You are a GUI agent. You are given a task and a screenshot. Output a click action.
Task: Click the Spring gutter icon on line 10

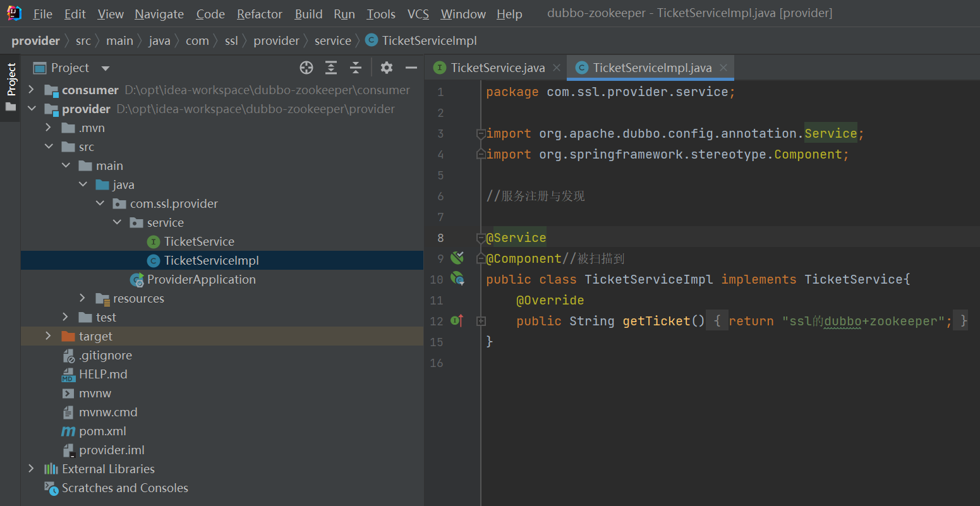coord(457,279)
